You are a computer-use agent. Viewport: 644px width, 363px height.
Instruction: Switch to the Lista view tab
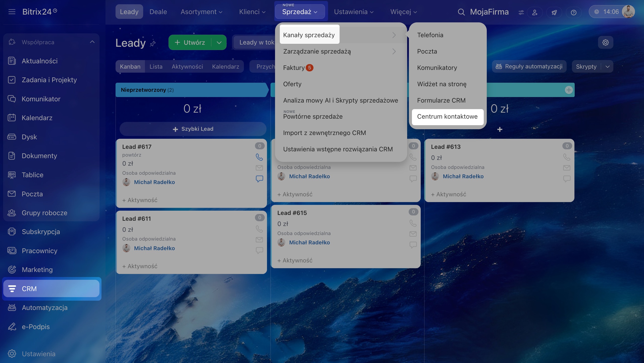coord(156,67)
